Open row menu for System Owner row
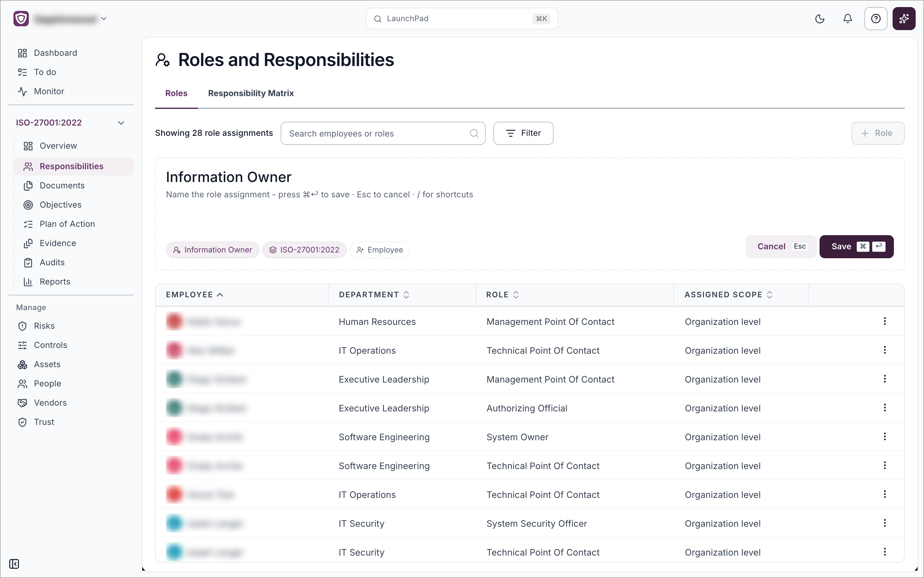 click(x=885, y=437)
